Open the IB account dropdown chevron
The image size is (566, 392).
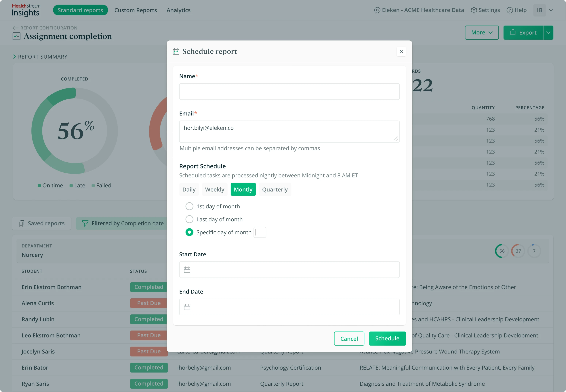coord(551,10)
